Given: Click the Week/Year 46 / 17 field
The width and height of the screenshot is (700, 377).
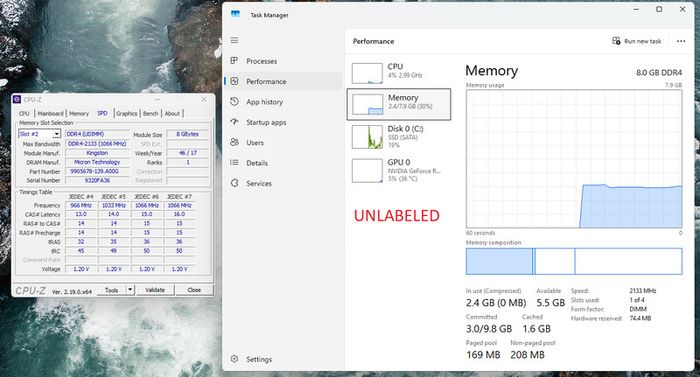Looking at the screenshot, I should [x=188, y=153].
